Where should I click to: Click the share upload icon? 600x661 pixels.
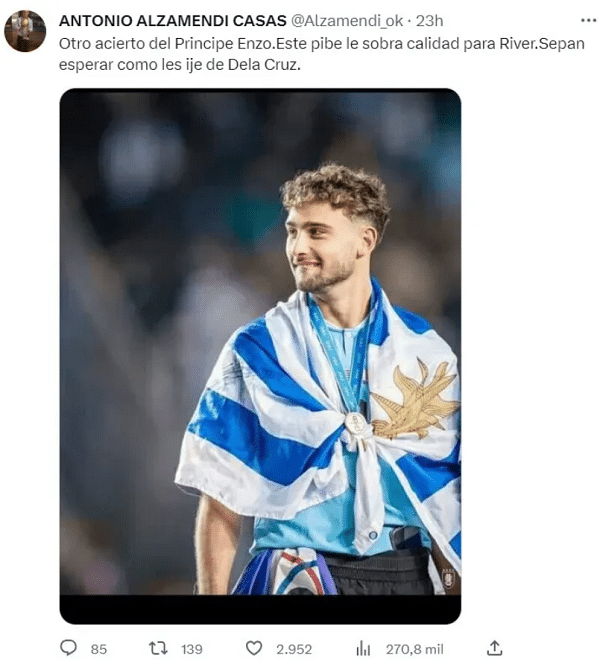tap(495, 648)
